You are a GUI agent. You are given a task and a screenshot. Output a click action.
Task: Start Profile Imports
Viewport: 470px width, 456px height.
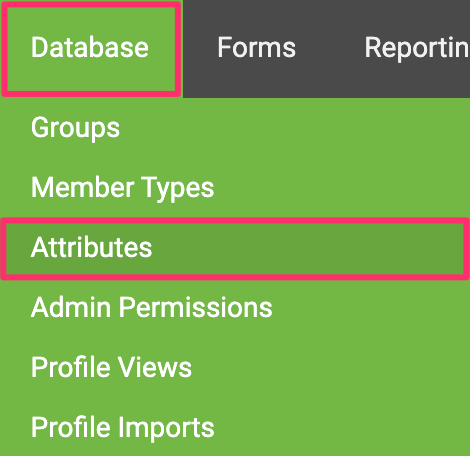123,428
